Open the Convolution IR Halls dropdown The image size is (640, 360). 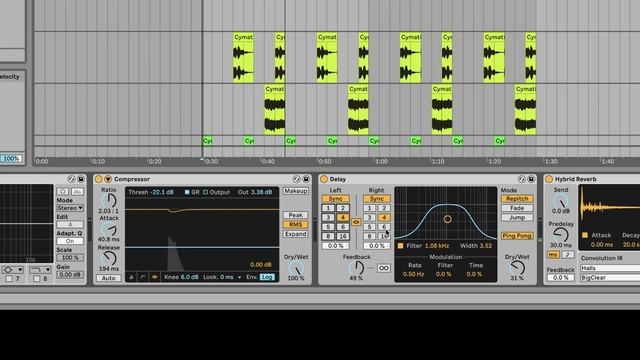tap(610, 268)
